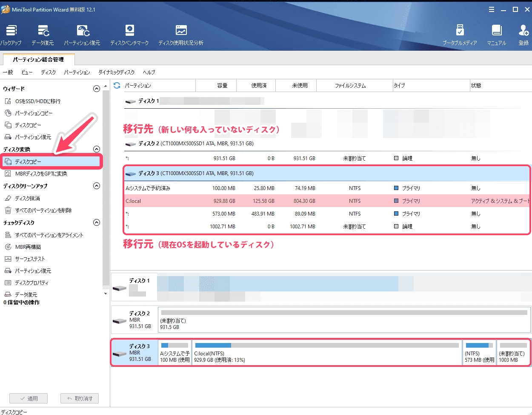The height and width of the screenshot is (415, 532).
Task: Open the ディスク menu
Action: click(x=48, y=72)
